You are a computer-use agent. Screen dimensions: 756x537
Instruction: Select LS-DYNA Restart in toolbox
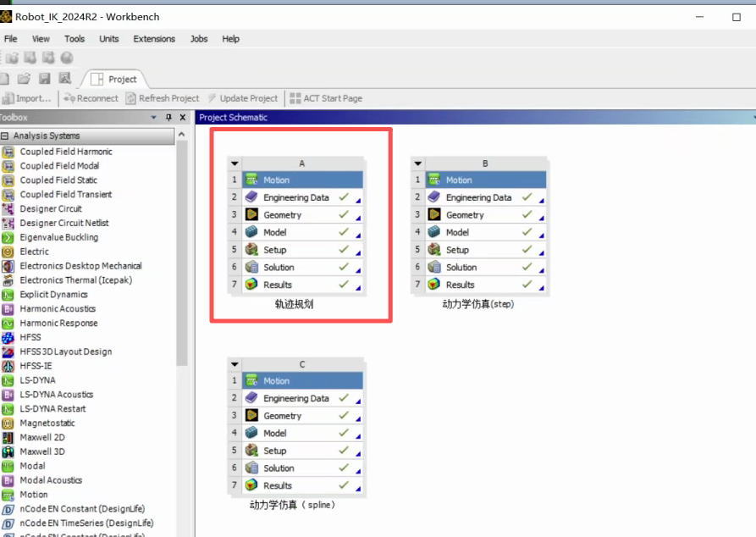(52, 409)
